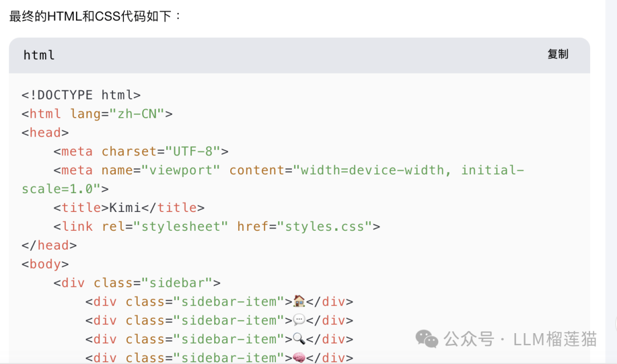This screenshot has height=364, width=617.
Task: Click the house emoji in the code
Action: tap(299, 301)
